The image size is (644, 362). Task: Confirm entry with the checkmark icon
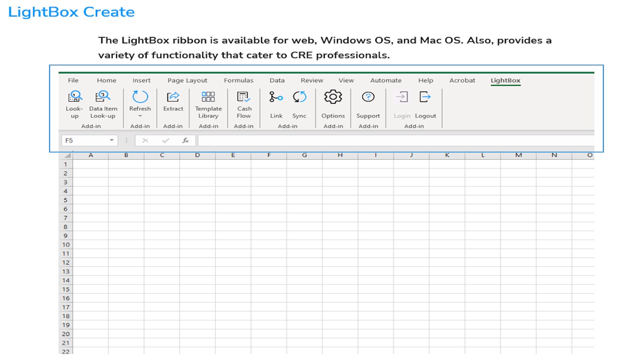[165, 140]
